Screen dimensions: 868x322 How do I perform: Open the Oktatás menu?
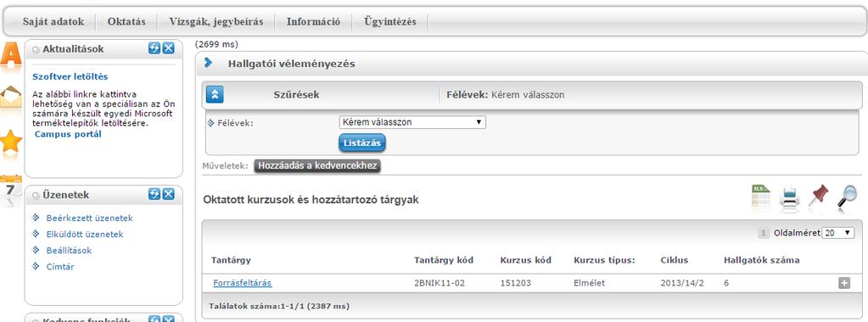126,22
